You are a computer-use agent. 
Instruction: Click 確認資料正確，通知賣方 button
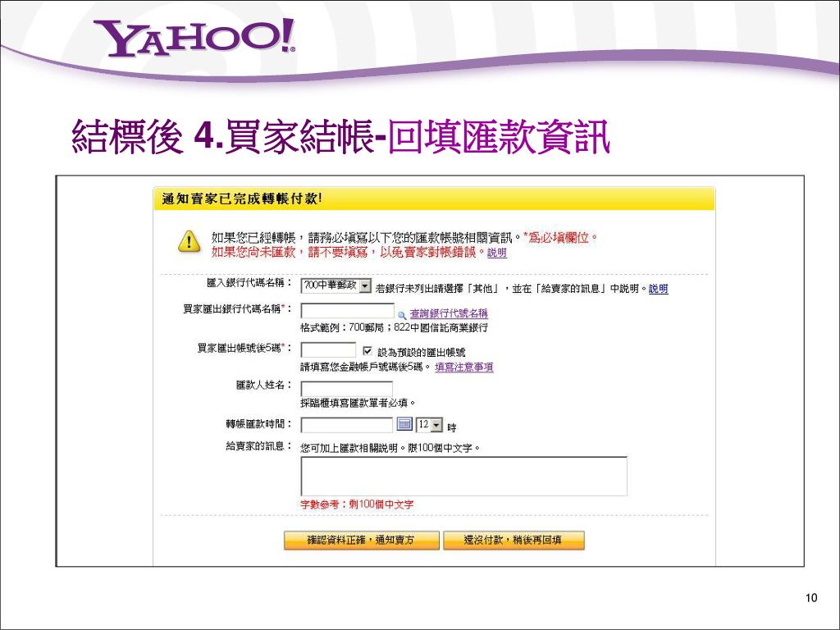click(x=362, y=540)
